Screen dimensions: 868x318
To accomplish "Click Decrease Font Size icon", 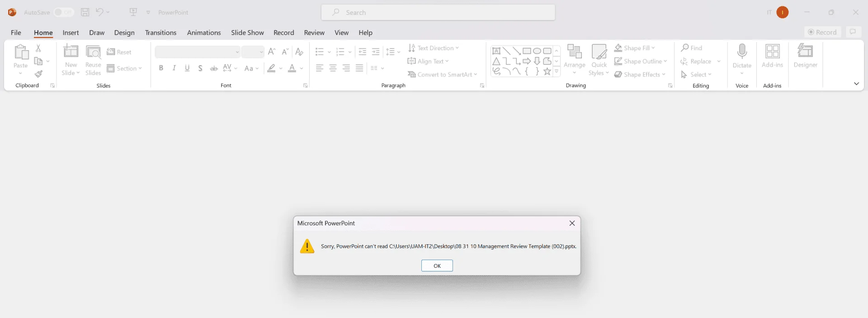I will point(285,52).
